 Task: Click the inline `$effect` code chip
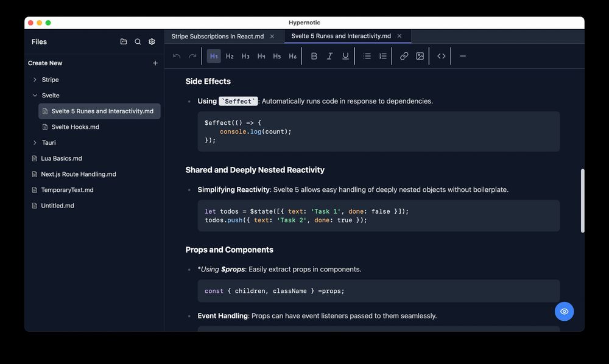[x=238, y=101]
